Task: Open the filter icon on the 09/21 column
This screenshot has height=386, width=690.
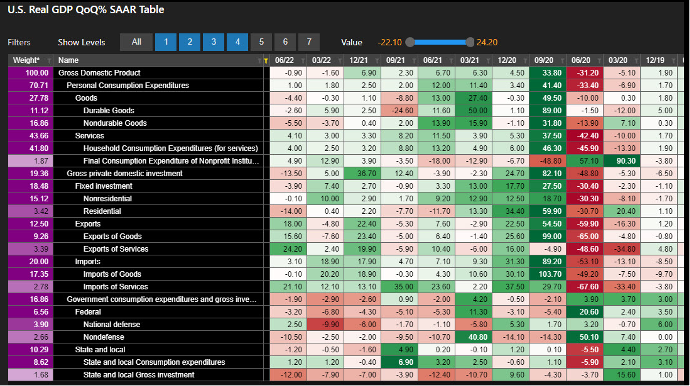Action: 414,61
